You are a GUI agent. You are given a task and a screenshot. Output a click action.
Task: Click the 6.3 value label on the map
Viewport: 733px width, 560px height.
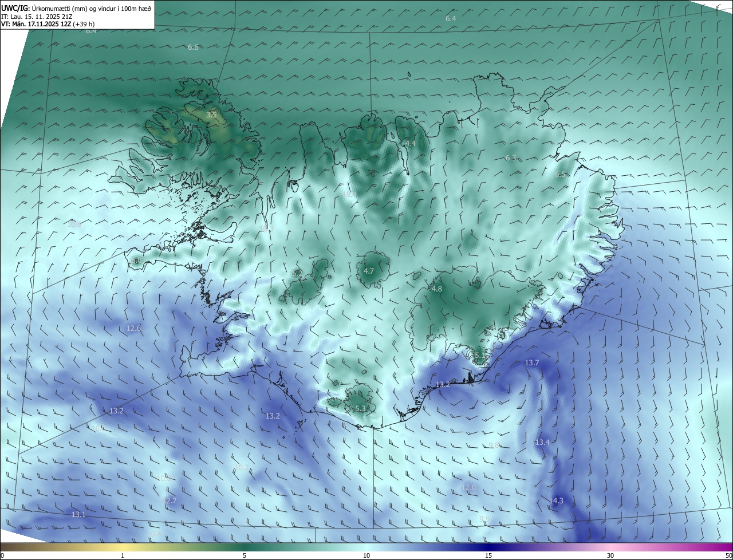(511, 157)
